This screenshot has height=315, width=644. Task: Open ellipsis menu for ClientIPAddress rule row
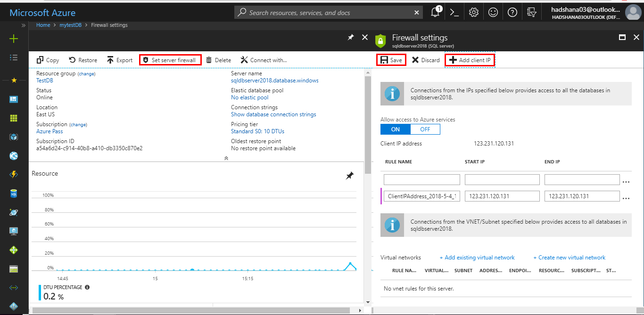click(626, 198)
